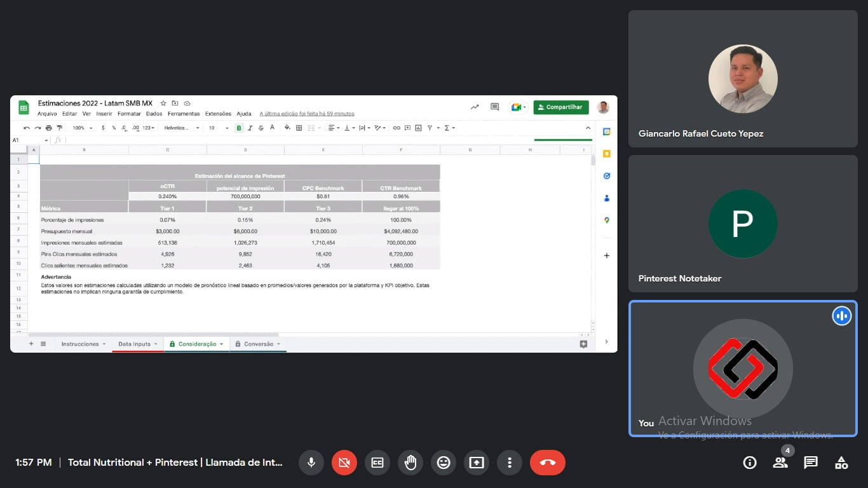Image resolution: width=868 pixels, height=488 pixels.
Task: Apply percent format with the % button
Action: (x=114, y=128)
